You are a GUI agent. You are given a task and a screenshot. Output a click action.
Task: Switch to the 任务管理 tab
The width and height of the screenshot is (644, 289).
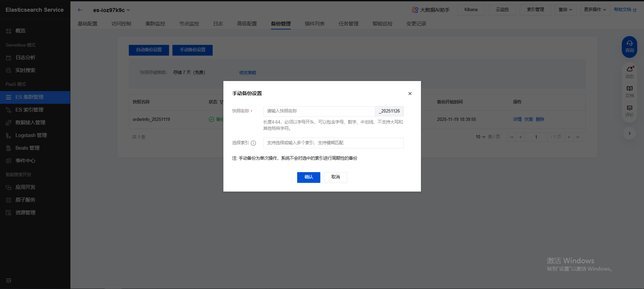point(348,24)
